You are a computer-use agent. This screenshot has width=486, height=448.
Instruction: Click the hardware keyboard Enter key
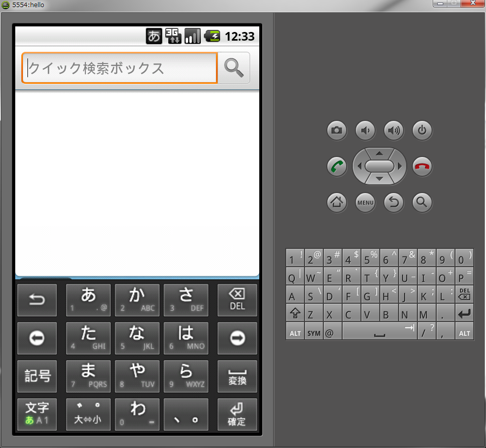pyautogui.click(x=464, y=313)
